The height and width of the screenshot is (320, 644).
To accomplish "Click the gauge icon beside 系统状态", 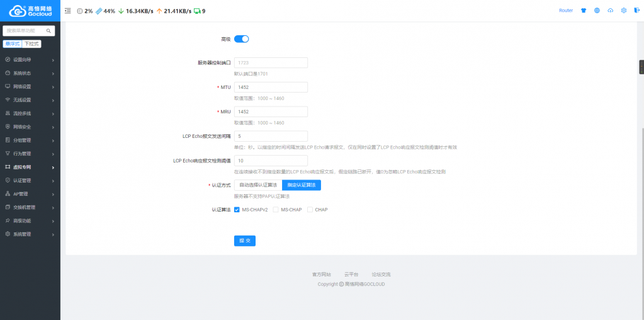I will (x=8, y=73).
